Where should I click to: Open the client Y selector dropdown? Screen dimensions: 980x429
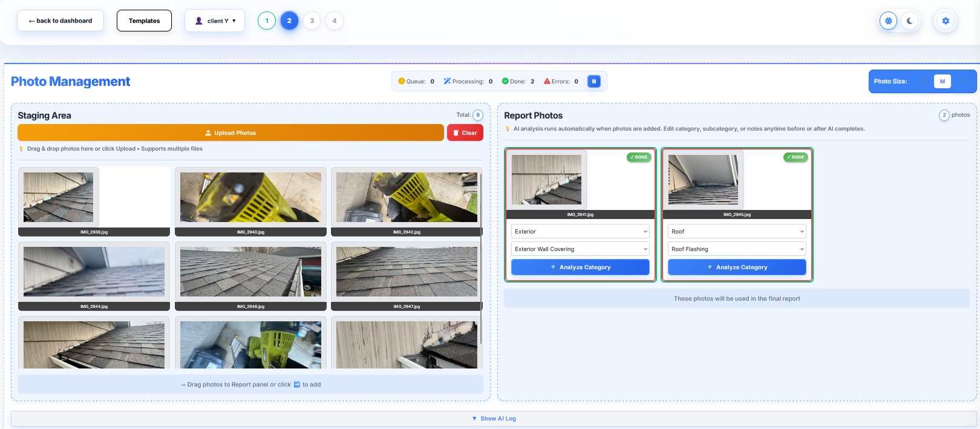click(215, 21)
